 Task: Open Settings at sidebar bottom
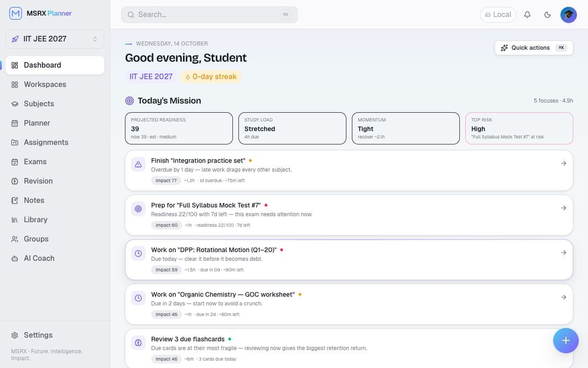[55, 335]
